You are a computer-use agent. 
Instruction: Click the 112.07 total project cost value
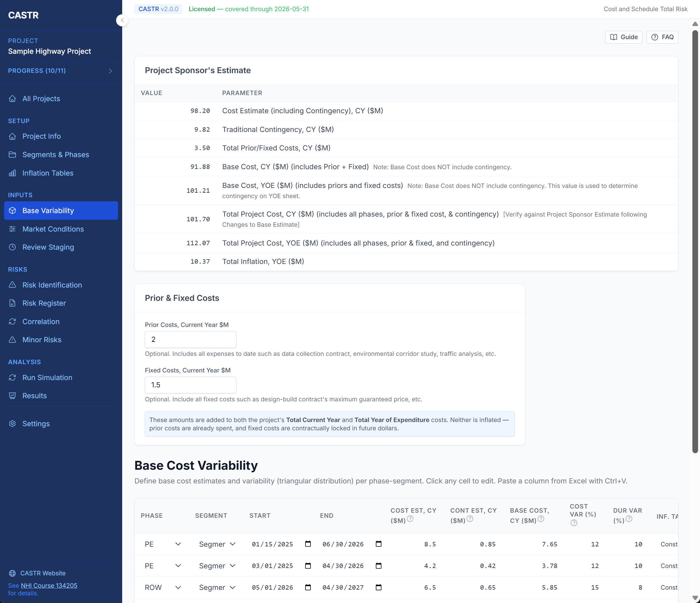pyautogui.click(x=198, y=243)
